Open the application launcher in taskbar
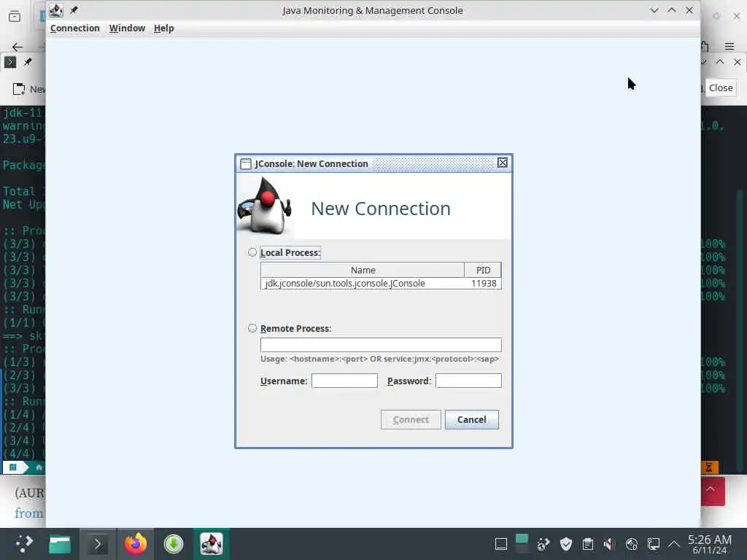747x560 pixels. coord(24,544)
